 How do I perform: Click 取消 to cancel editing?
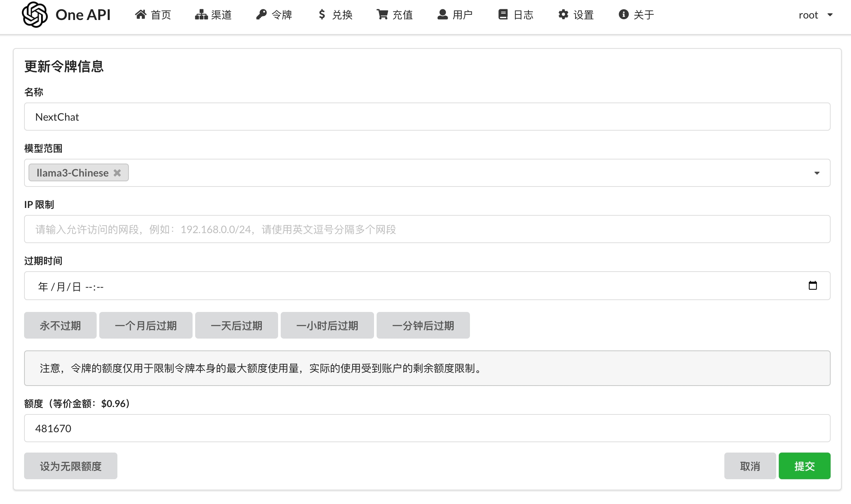click(750, 466)
